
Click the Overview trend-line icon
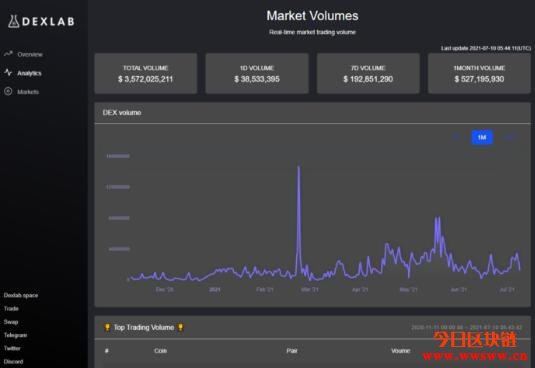[x=8, y=54]
